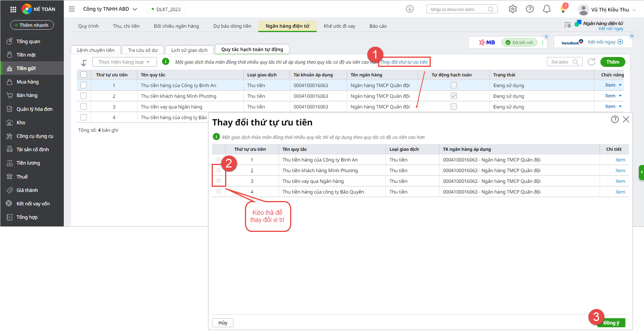
Task: Open the Tra cứu số dư sub-tab
Action: pos(143,50)
